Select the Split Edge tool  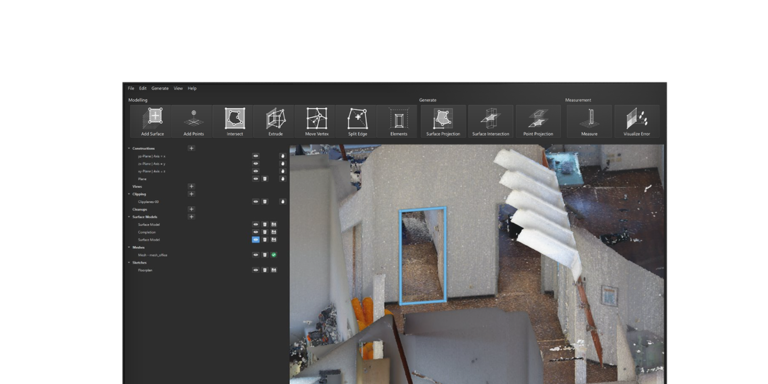pyautogui.click(x=358, y=121)
